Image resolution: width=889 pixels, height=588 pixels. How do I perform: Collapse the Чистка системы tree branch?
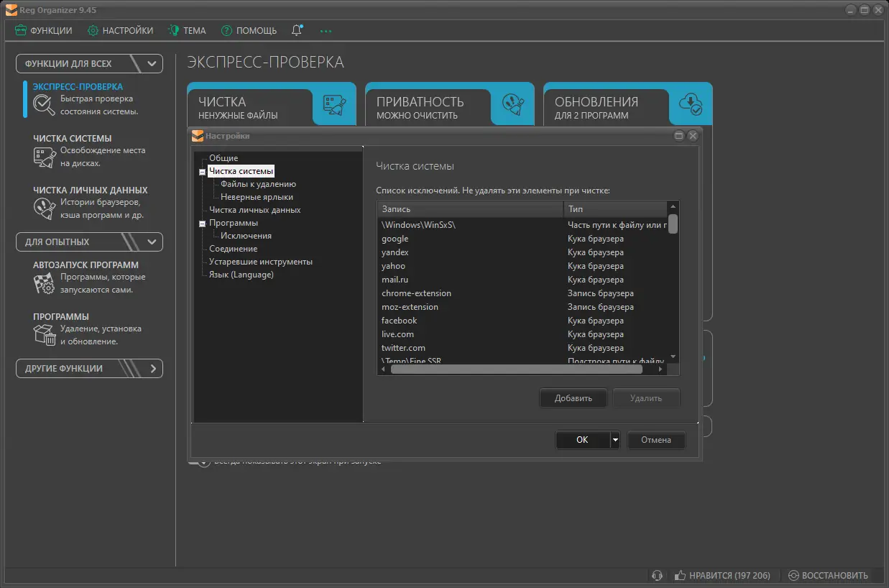[x=202, y=170]
